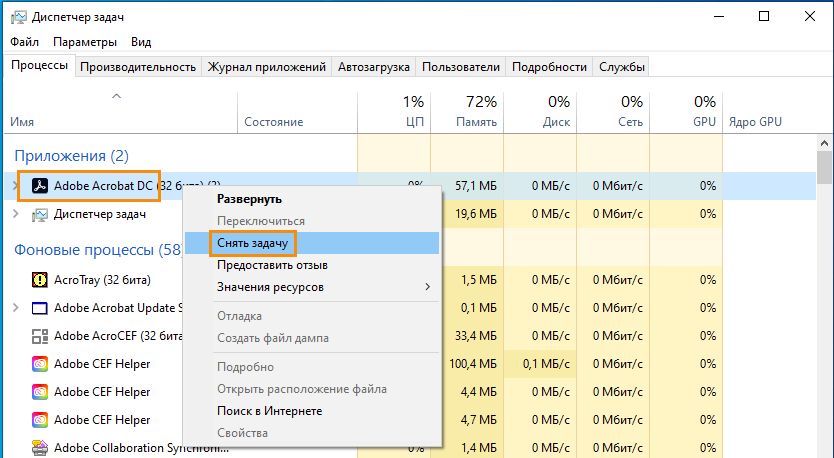Switch to the Производительность tab

pyautogui.click(x=138, y=67)
